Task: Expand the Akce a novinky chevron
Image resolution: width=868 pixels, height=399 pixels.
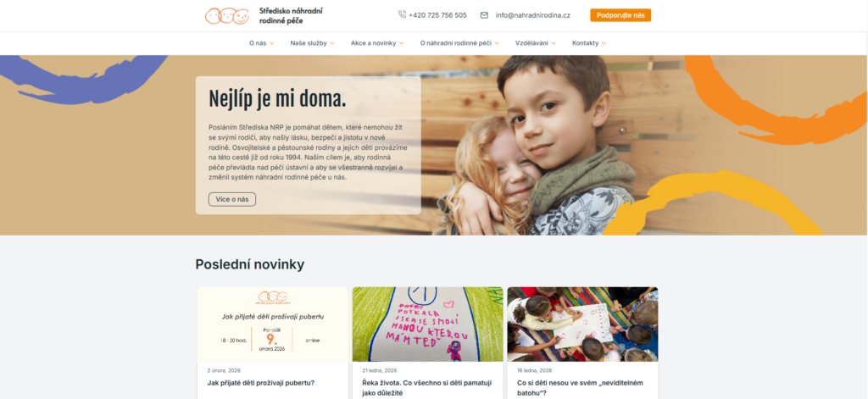Action: click(x=401, y=43)
